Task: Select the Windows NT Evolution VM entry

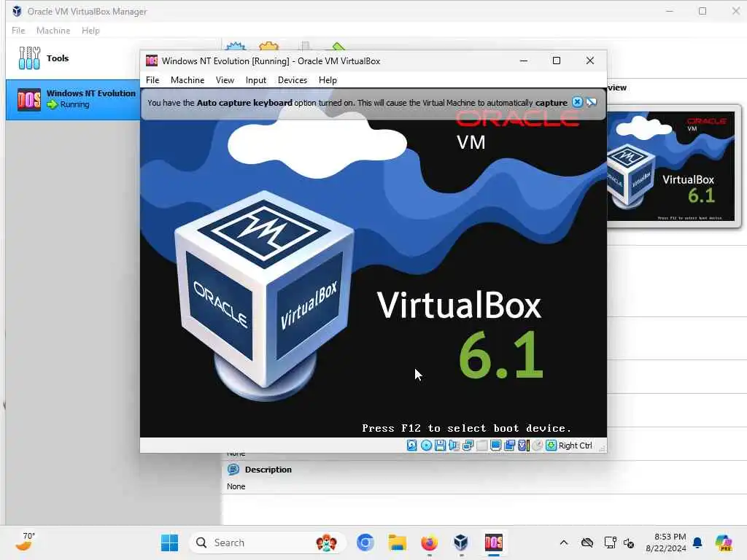Action: [x=73, y=99]
